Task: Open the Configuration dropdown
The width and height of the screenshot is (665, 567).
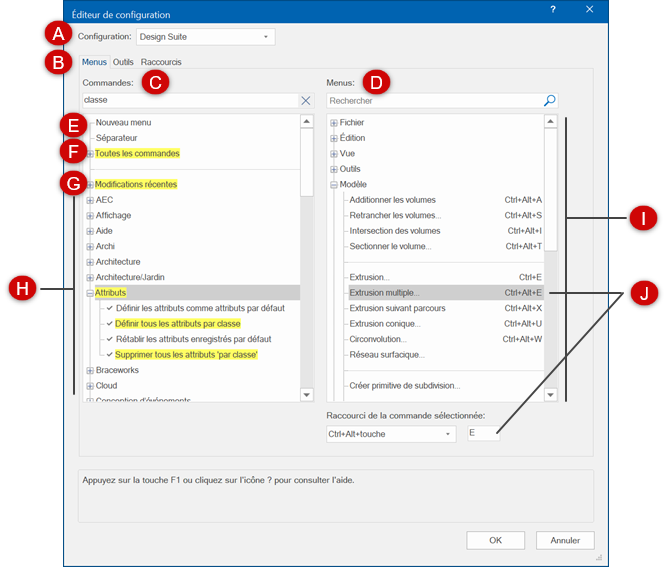Action: point(204,37)
